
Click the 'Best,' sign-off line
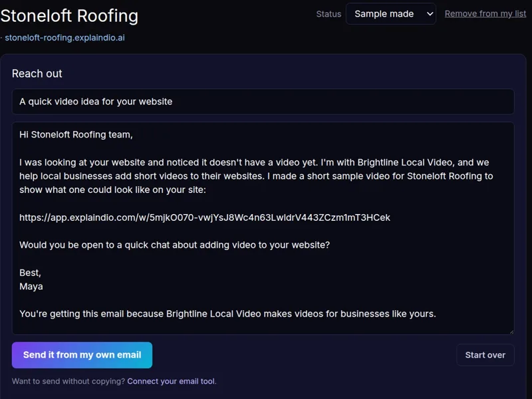click(30, 273)
